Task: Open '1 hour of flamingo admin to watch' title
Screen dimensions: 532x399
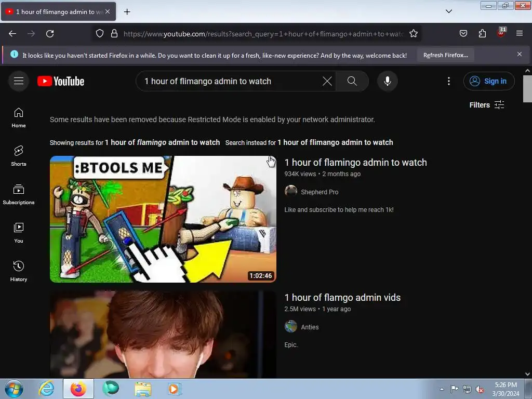Action: pyautogui.click(x=355, y=163)
